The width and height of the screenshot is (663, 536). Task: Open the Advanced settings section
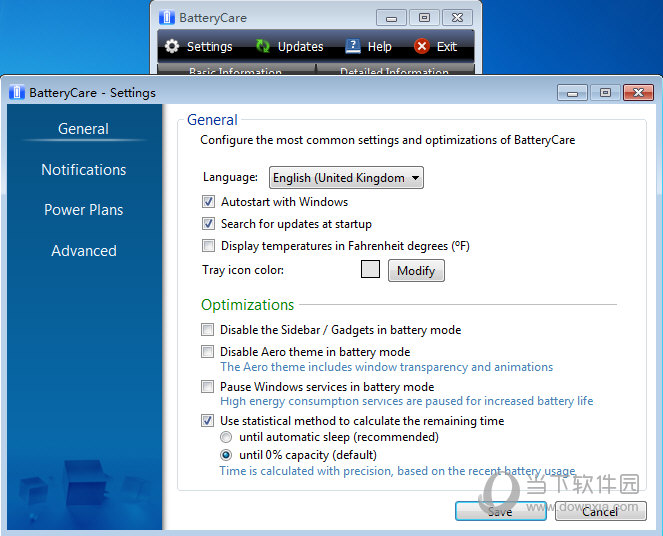pyautogui.click(x=83, y=251)
